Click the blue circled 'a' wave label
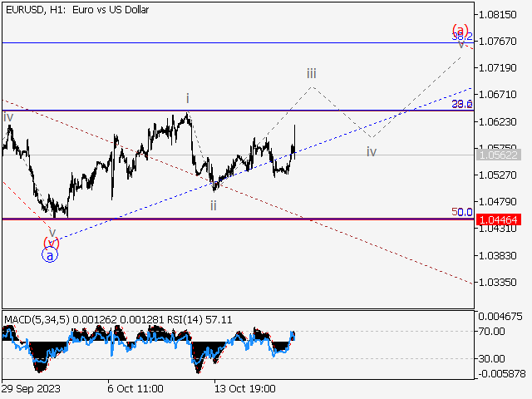 tap(50, 255)
